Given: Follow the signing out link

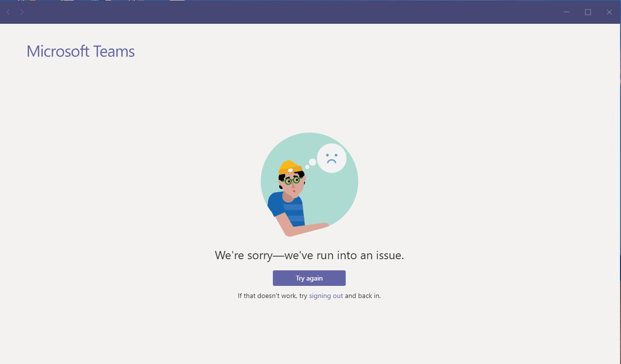Looking at the screenshot, I should point(326,296).
